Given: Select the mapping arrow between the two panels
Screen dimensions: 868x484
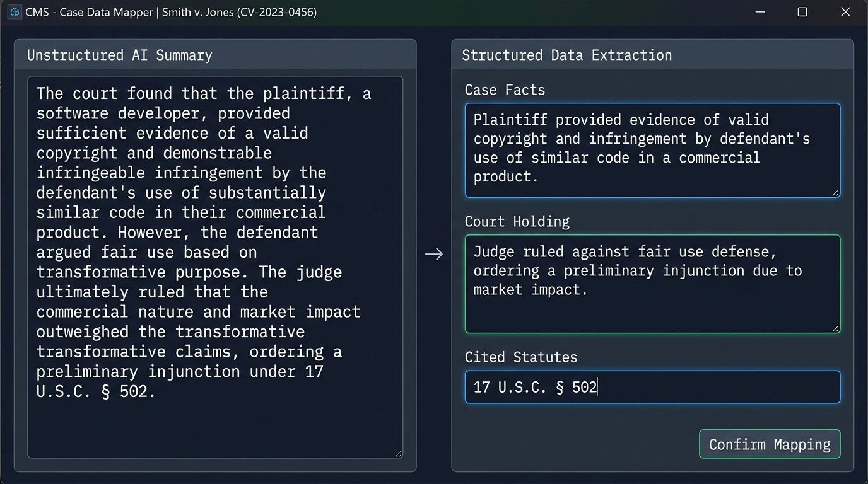Looking at the screenshot, I should tap(434, 254).
